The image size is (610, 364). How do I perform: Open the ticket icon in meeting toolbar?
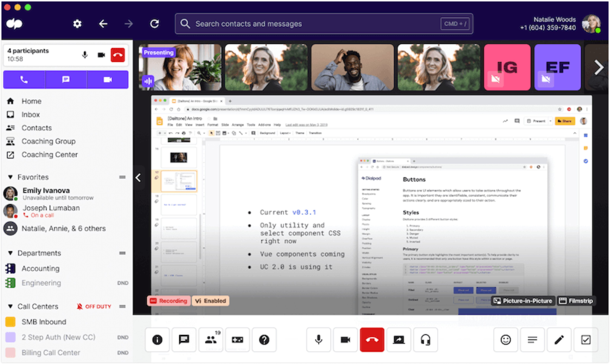coord(237,340)
